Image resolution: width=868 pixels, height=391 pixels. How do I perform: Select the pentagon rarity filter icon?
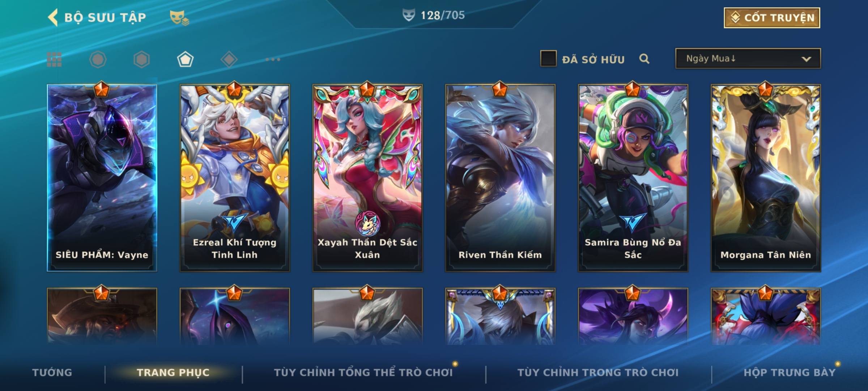(185, 59)
